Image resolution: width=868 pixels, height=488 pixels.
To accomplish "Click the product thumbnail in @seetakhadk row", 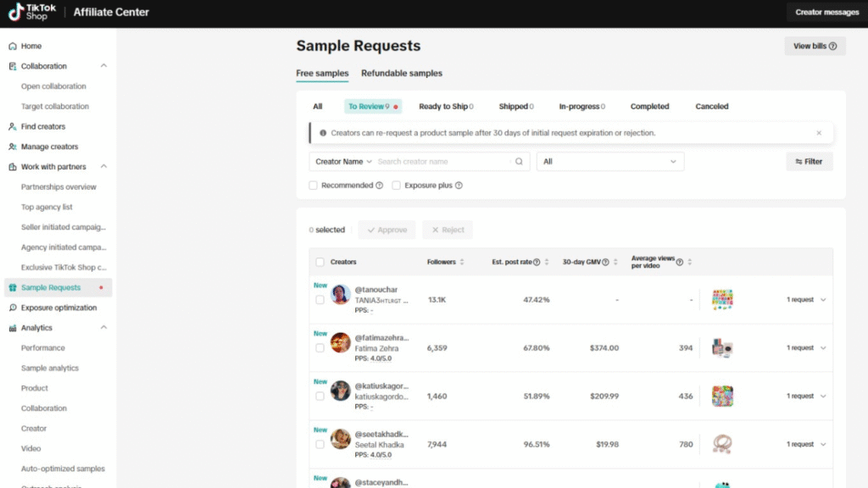I will 722,444.
